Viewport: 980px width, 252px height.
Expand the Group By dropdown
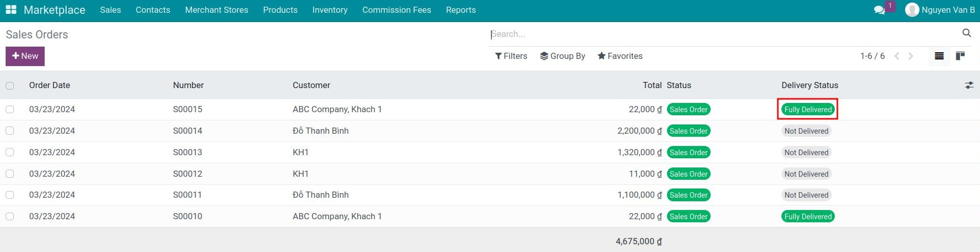pyautogui.click(x=562, y=56)
